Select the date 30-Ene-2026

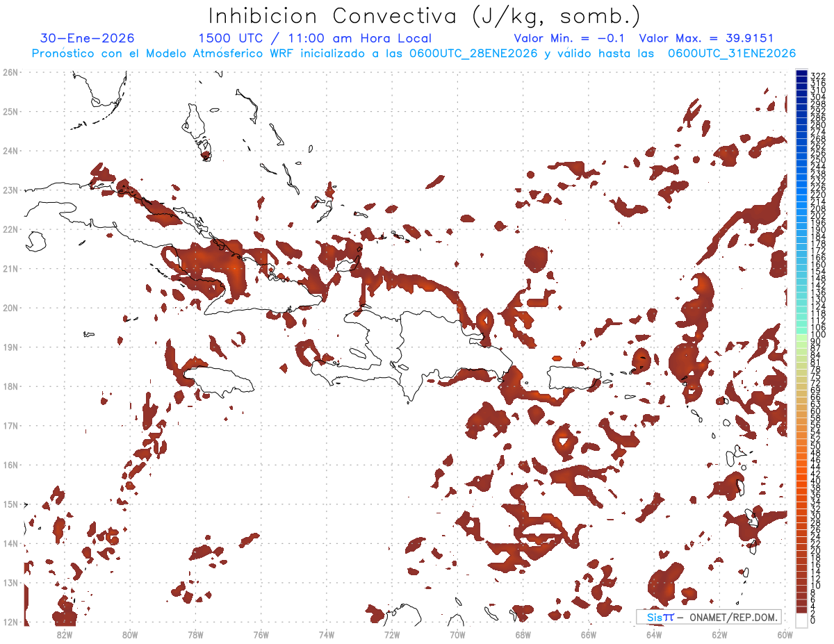click(x=88, y=38)
